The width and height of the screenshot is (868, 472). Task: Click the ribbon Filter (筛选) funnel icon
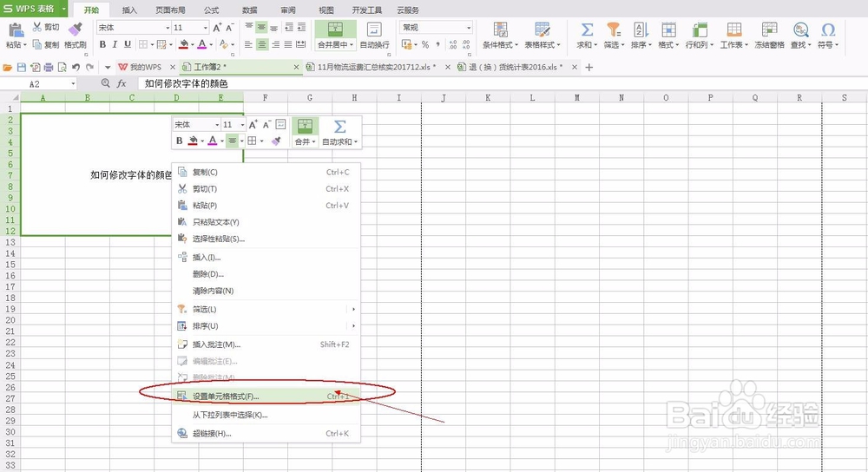tap(614, 29)
